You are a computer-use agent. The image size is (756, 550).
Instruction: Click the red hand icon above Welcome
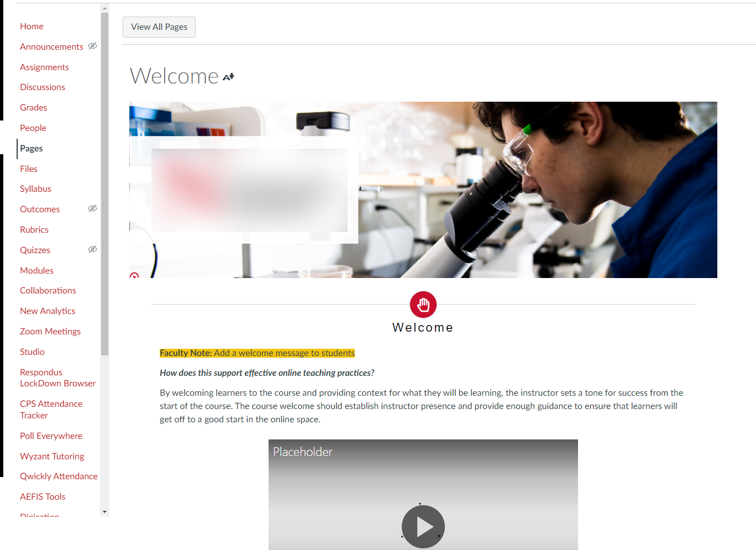tap(423, 305)
